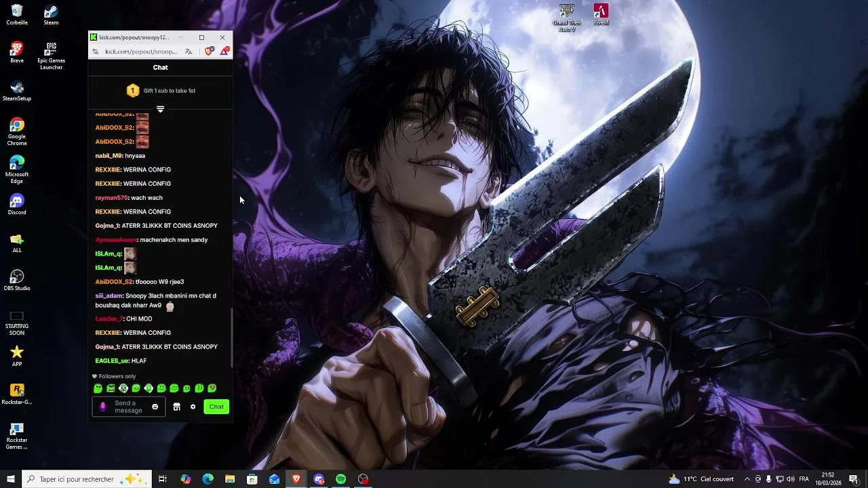Viewport: 868px width, 488px height.
Task: Click the Brave Rewards triangle icon
Action: [x=224, y=52]
